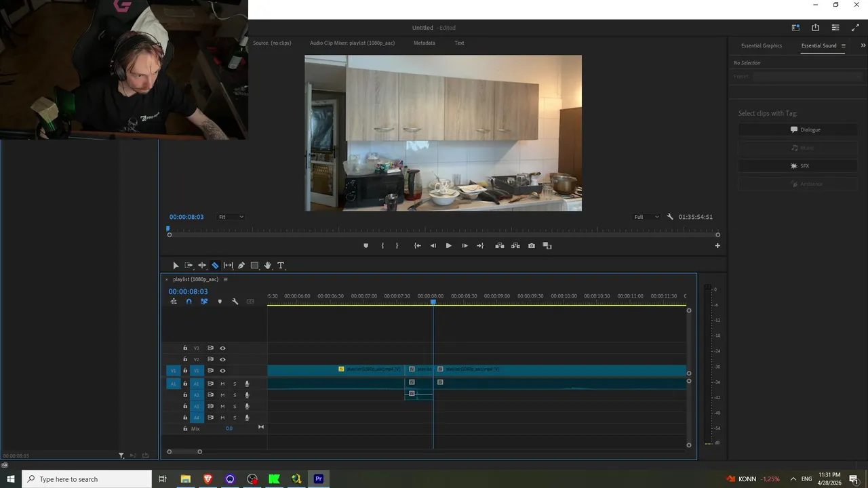This screenshot has height=488, width=868.
Task: Toggle V2 track output eye
Action: 222,360
